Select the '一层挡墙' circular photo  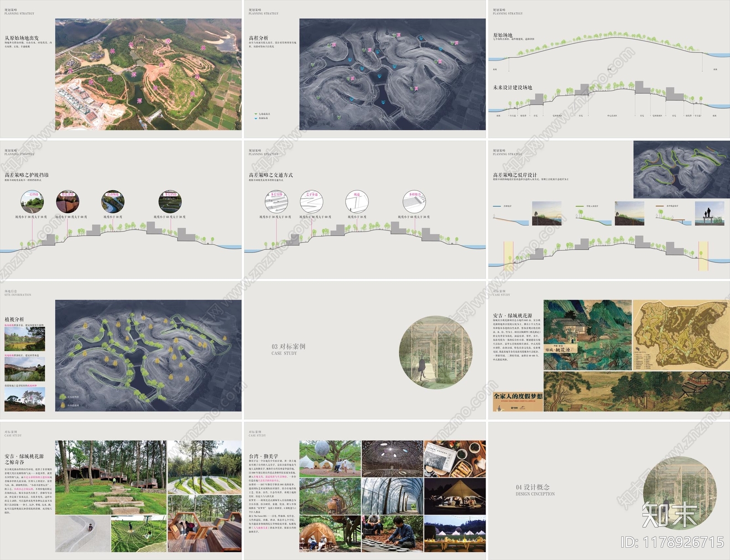[32, 202]
